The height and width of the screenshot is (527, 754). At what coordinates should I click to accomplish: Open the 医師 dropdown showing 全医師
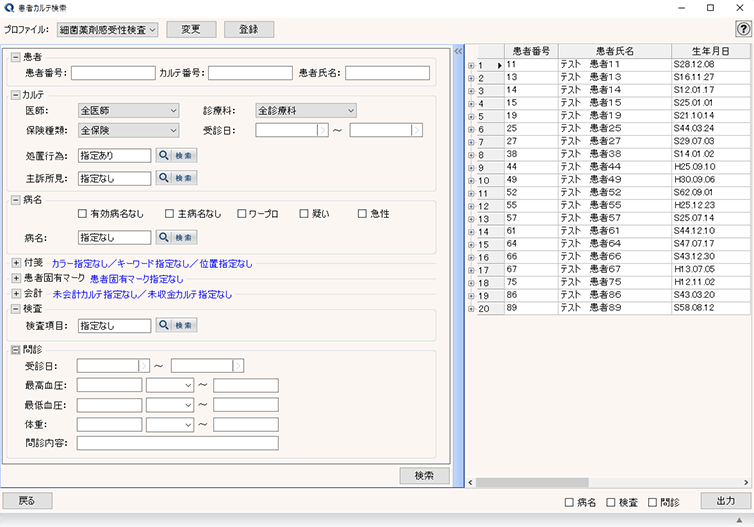(x=128, y=111)
